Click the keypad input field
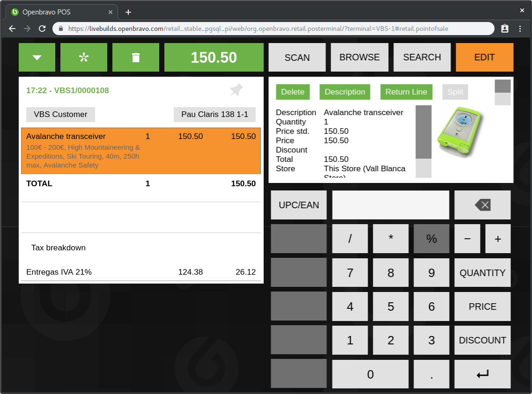Image resolution: width=532 pixels, height=394 pixels. (x=391, y=205)
